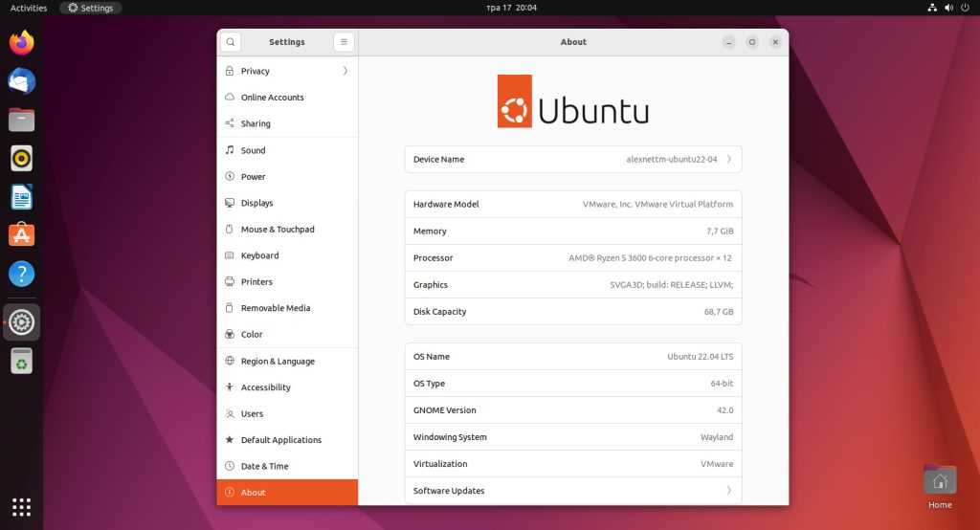The width and height of the screenshot is (980, 530).
Task: Click the Memory value 7,7 GiB
Action: tap(720, 232)
